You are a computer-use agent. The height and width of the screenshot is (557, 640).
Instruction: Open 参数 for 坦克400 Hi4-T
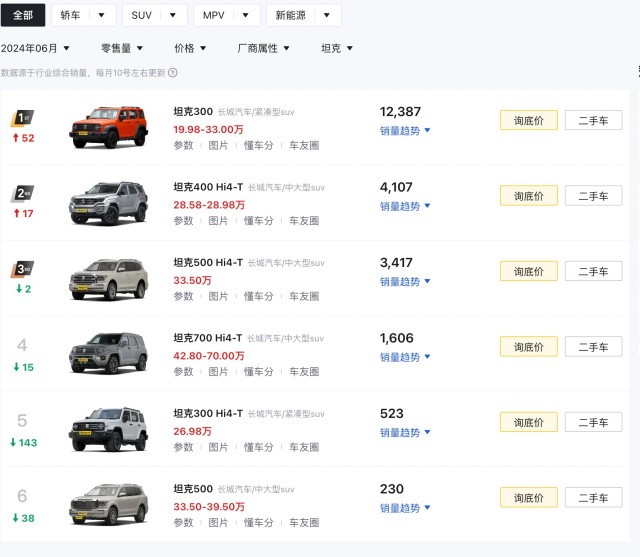tap(183, 221)
